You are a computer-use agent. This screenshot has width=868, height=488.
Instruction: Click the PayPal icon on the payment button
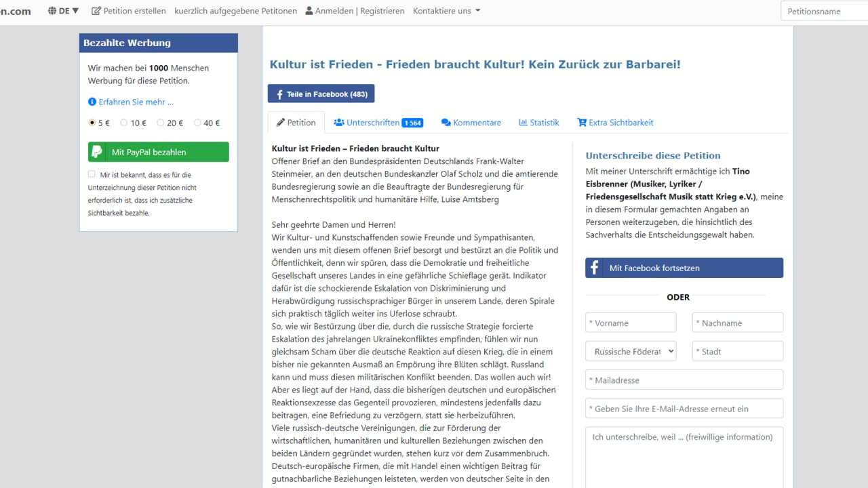click(98, 152)
